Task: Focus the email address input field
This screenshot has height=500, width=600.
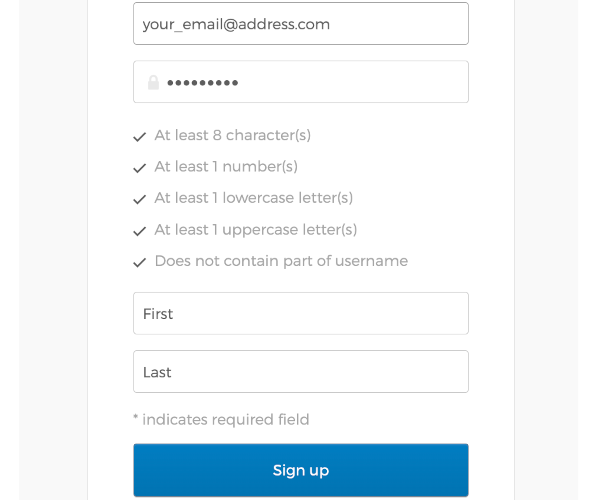Action: 301,23
